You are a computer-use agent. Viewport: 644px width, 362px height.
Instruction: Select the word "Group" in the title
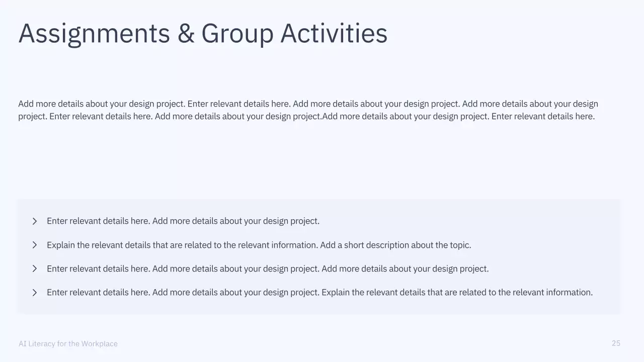[237, 34]
